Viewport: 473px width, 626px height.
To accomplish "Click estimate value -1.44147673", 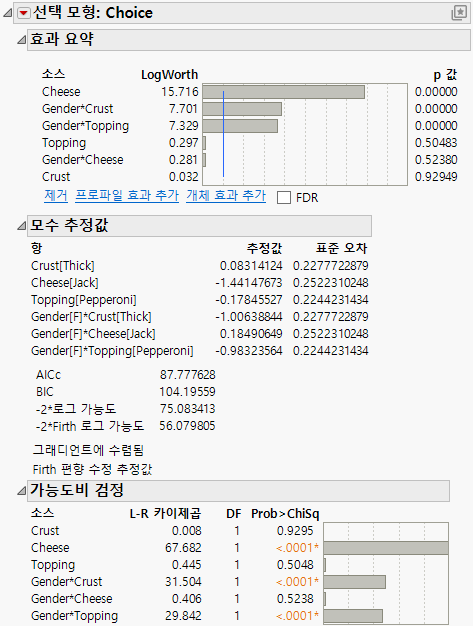I will (x=249, y=283).
